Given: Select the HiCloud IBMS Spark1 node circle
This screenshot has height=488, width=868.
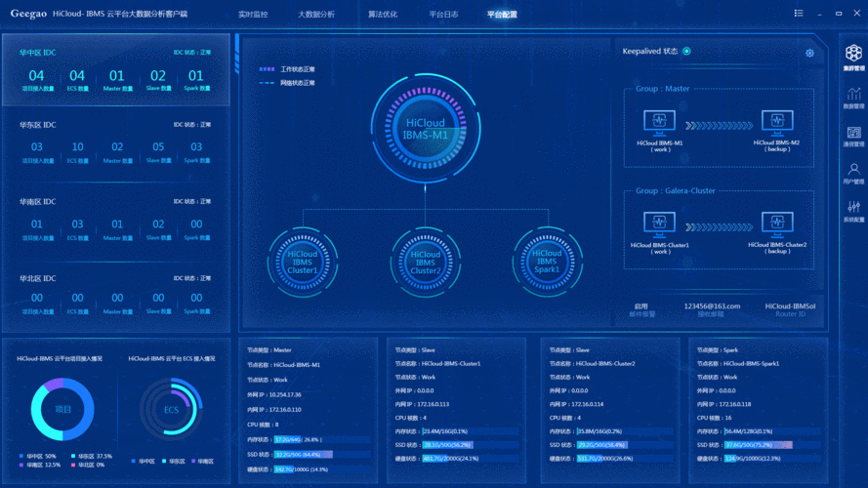Looking at the screenshot, I should pos(547,262).
